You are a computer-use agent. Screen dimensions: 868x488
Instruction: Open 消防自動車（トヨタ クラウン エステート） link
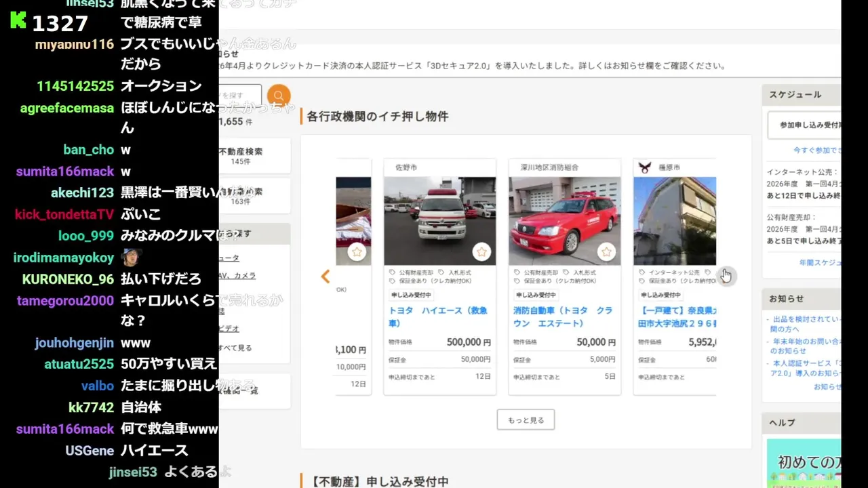[x=563, y=317]
